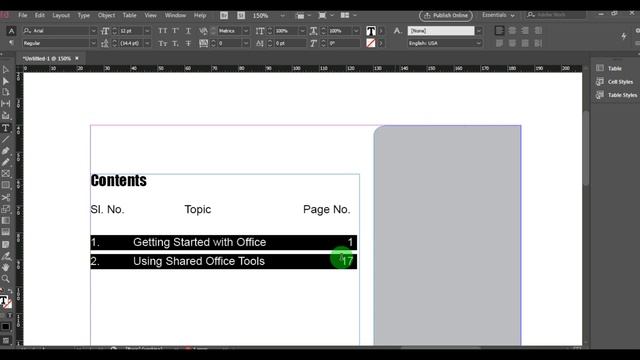Enable Align Left paragraph alignment
The width and height of the screenshot is (640, 360).
click(499, 31)
